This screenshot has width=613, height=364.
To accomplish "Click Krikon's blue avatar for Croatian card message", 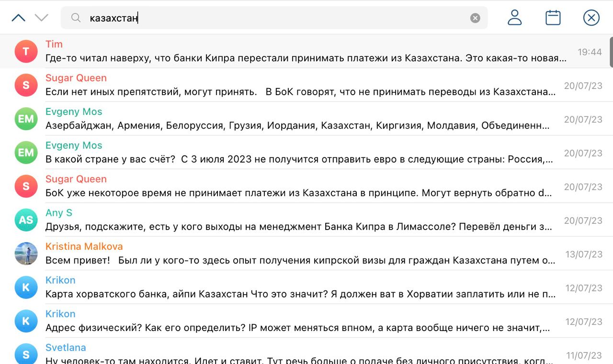I will (26, 287).
